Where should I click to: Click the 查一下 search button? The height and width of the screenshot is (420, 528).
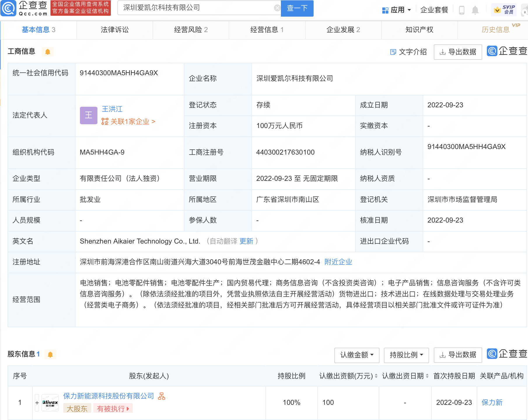297,8
